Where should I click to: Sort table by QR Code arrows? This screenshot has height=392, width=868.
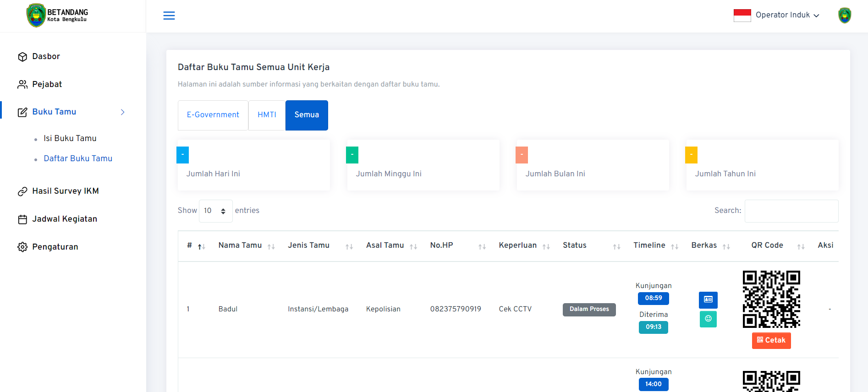click(801, 247)
